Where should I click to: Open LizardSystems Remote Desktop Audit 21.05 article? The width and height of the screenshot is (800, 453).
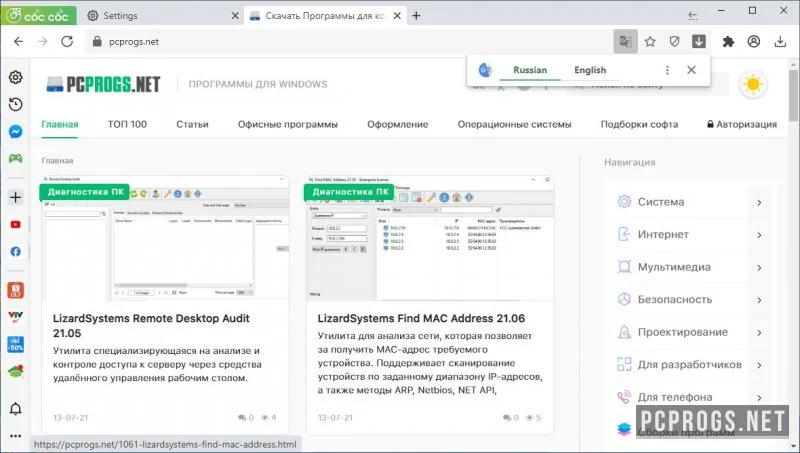click(x=151, y=325)
